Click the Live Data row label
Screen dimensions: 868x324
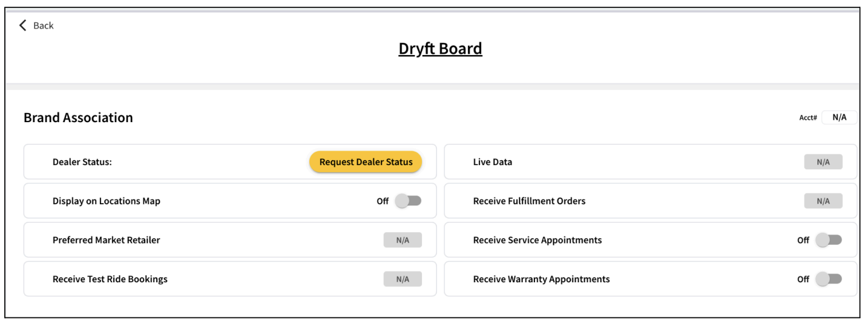(x=493, y=162)
